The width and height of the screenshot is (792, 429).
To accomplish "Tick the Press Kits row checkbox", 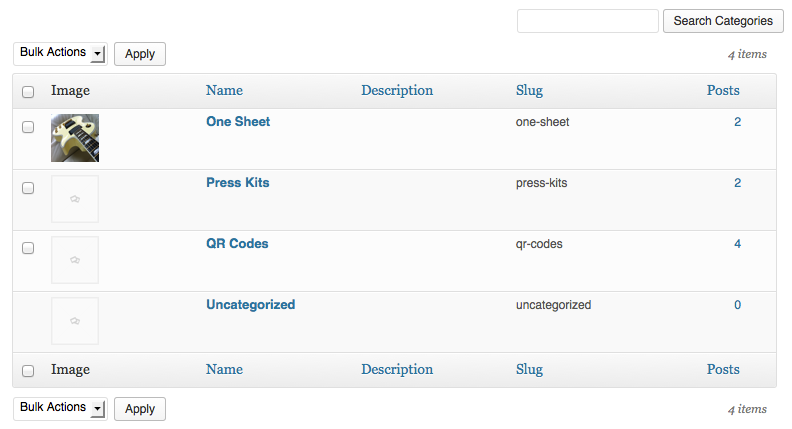I will [x=28, y=188].
